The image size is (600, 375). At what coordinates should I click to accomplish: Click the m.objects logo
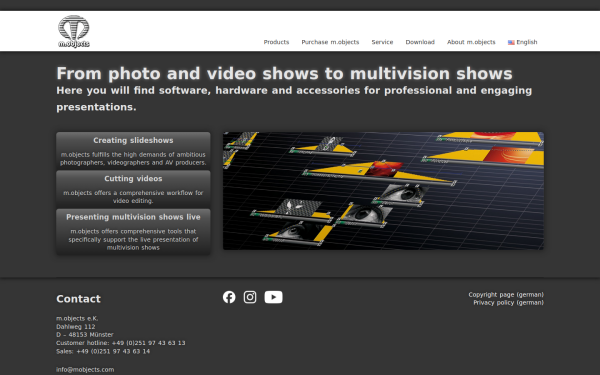point(74,31)
